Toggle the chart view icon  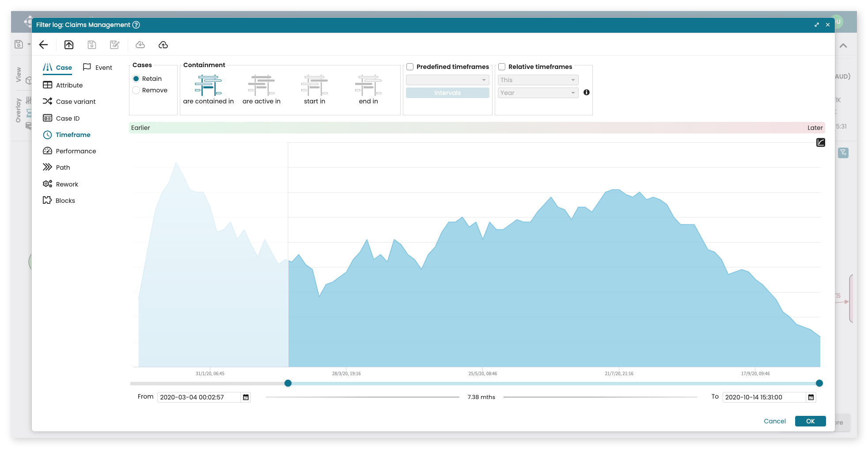(x=821, y=142)
